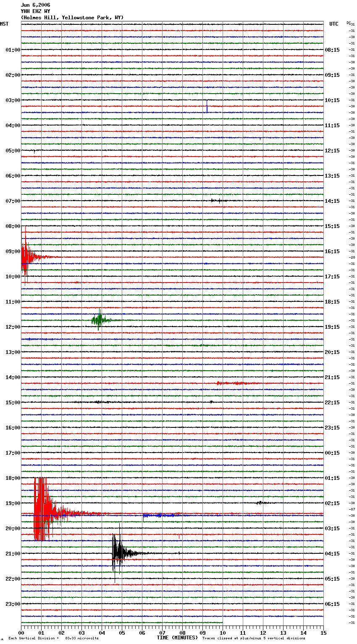Click the -28 DC offset value
This screenshot has width=357, height=644.
352,257
